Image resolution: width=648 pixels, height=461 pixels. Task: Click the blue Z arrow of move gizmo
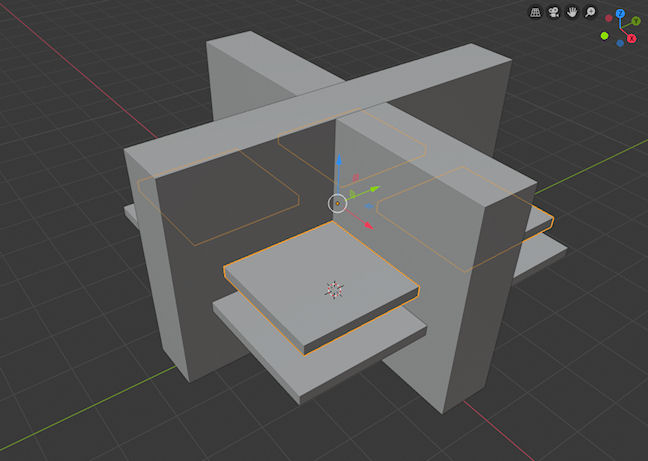pos(339,161)
